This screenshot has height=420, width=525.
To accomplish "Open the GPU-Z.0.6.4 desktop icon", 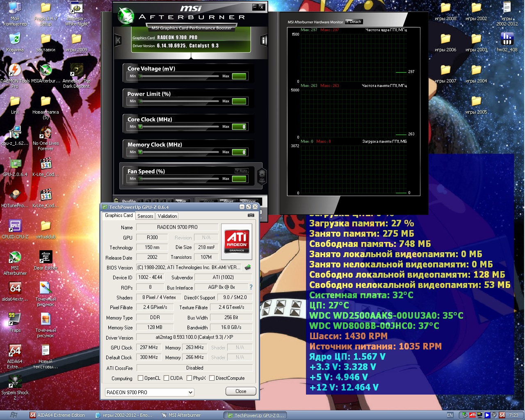I will click(x=15, y=167).
